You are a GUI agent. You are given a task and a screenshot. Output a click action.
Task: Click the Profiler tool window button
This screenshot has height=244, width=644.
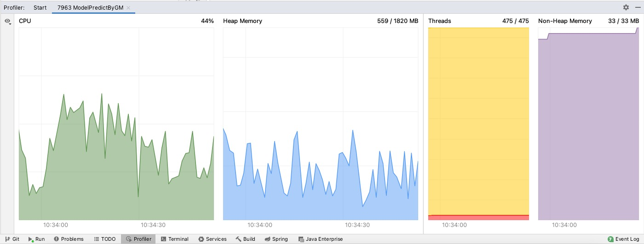click(138, 239)
